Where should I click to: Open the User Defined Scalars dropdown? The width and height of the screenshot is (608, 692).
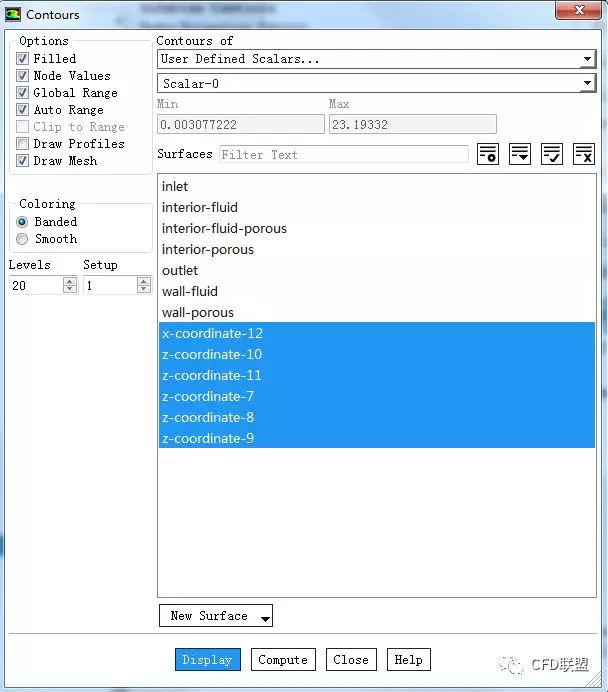pos(376,59)
